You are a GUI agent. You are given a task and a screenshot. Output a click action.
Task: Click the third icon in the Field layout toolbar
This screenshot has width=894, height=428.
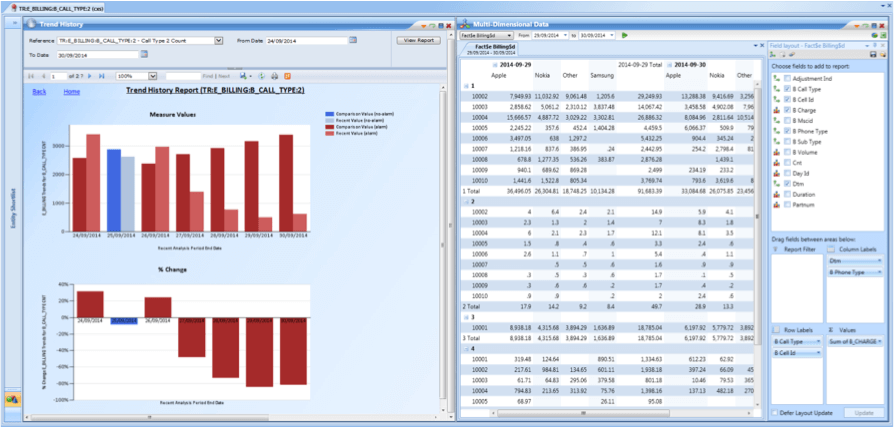[792, 55]
